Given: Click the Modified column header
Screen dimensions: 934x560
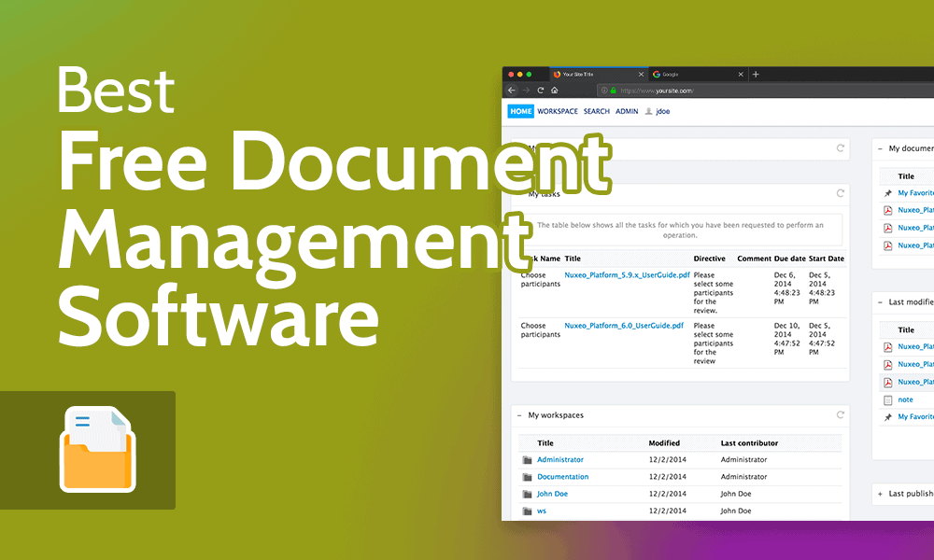Looking at the screenshot, I should pyautogui.click(x=664, y=442).
